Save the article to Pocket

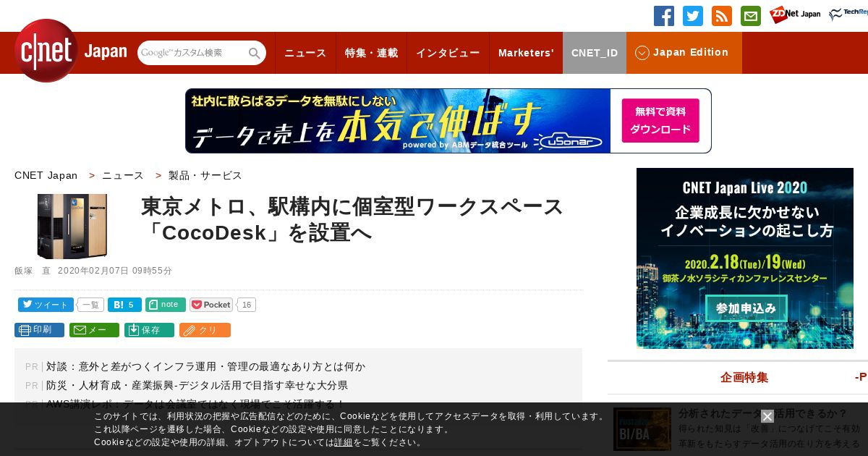[211, 305]
